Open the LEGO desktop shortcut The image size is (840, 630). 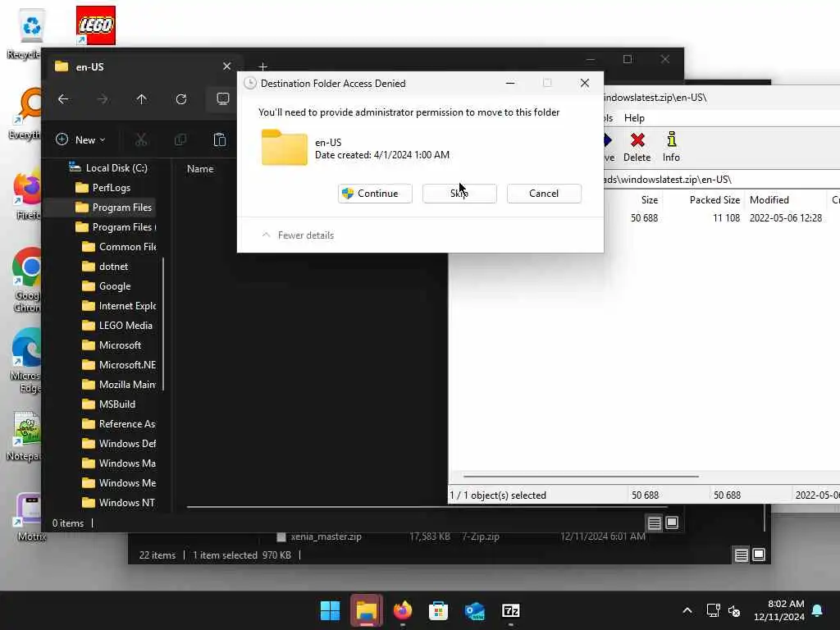click(95, 25)
